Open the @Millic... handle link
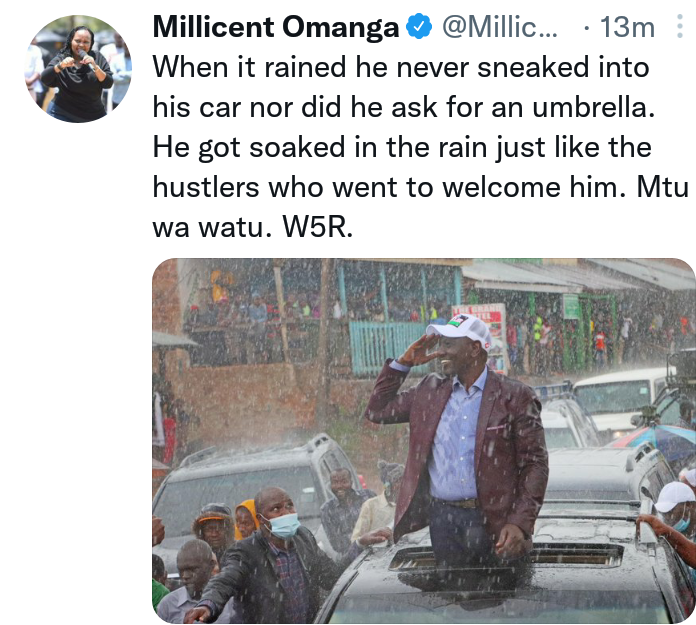The height and width of the screenshot is (625, 696). 499,27
